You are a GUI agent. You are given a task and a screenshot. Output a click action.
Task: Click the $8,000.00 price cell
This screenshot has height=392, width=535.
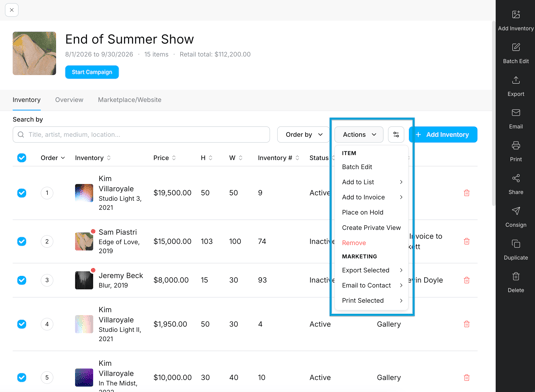pyautogui.click(x=171, y=280)
